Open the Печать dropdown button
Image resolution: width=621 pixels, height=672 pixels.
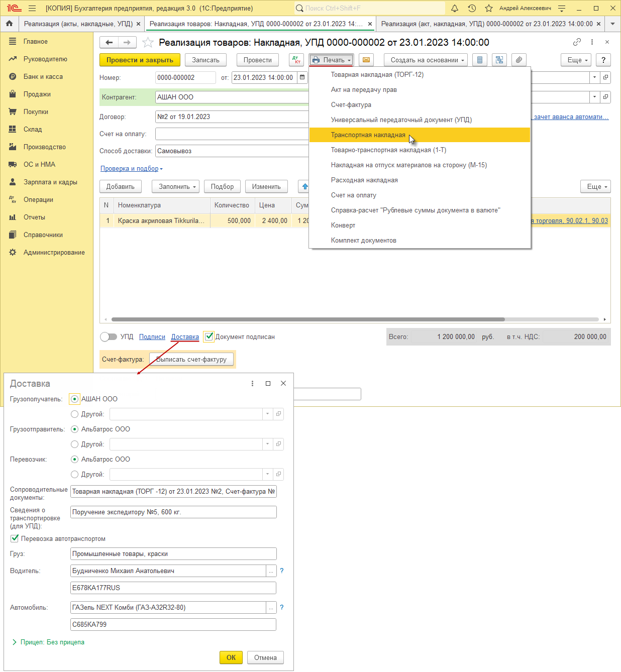(x=332, y=60)
